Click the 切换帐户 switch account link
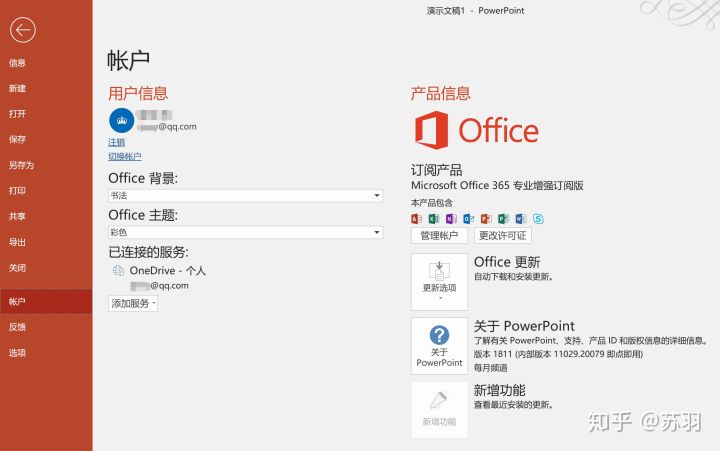Image resolution: width=720 pixels, height=451 pixels. click(x=124, y=156)
